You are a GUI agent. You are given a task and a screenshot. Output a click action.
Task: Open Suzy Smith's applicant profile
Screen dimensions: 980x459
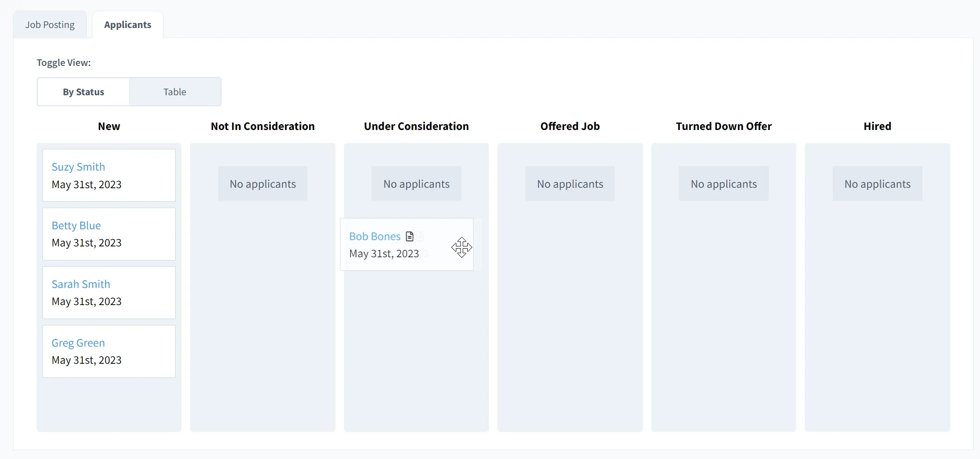[x=78, y=167]
